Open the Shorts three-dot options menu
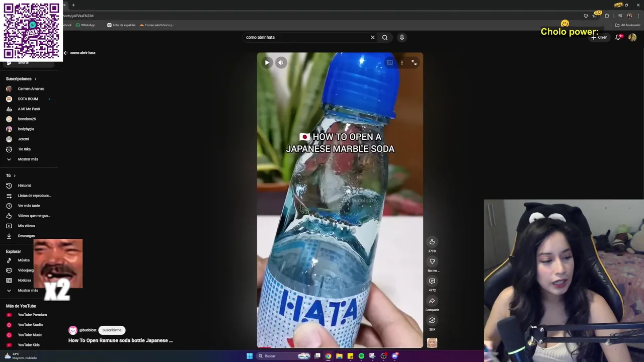Image resolution: width=644 pixels, height=362 pixels. point(401,62)
